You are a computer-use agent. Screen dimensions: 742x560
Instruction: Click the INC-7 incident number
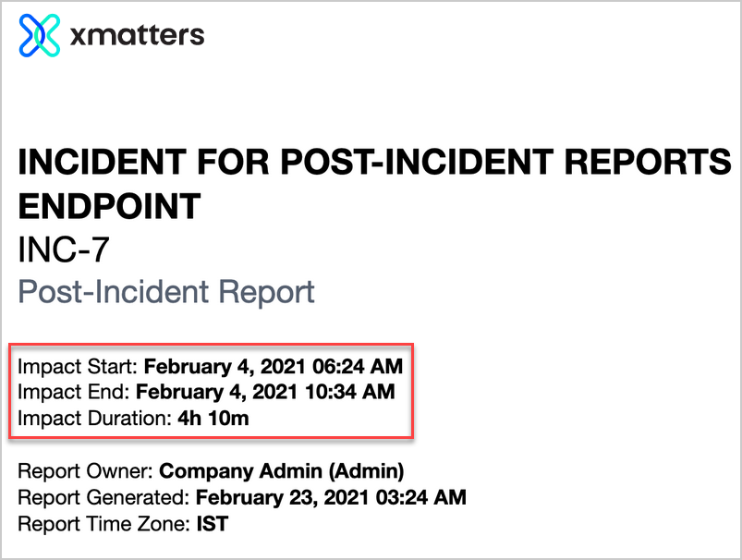64,250
